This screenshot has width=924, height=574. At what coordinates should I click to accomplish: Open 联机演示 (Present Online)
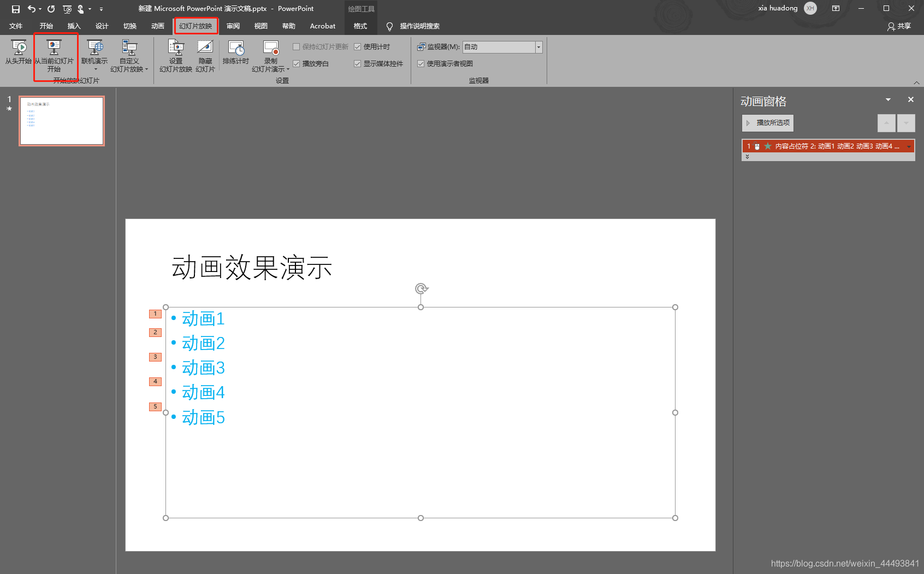[94, 51]
